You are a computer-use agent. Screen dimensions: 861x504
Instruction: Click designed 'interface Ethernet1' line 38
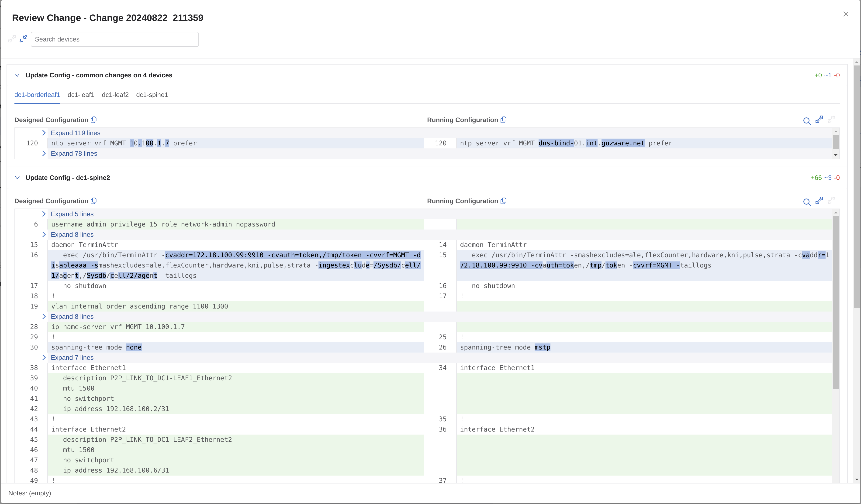click(235, 368)
